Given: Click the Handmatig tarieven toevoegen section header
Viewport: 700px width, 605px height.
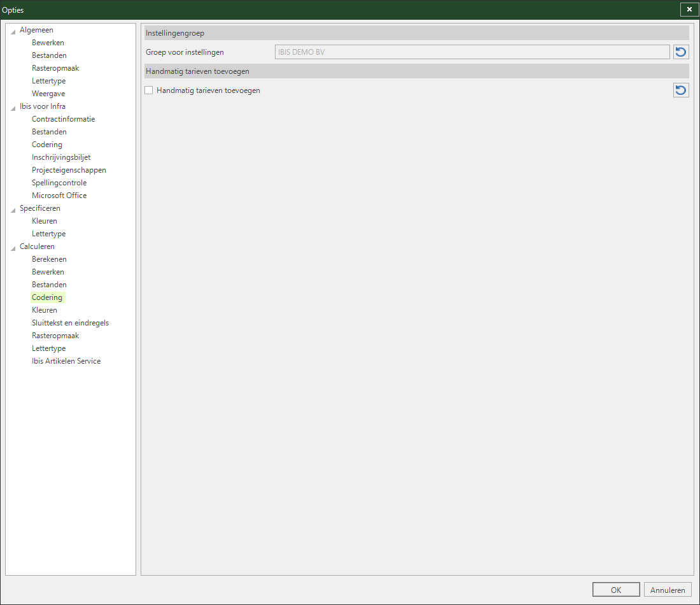Looking at the screenshot, I should pyautogui.click(x=417, y=71).
